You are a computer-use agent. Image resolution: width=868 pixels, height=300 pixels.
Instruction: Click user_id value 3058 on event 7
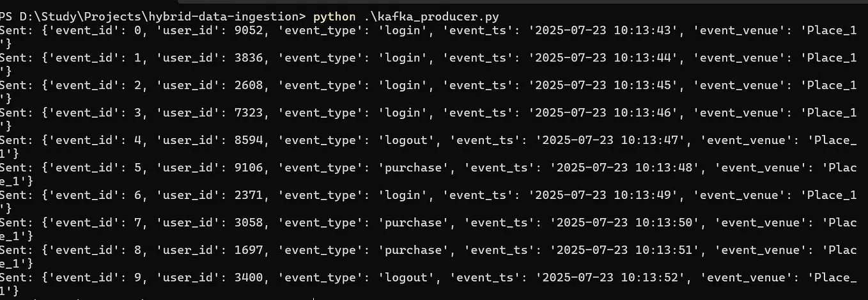click(248, 223)
